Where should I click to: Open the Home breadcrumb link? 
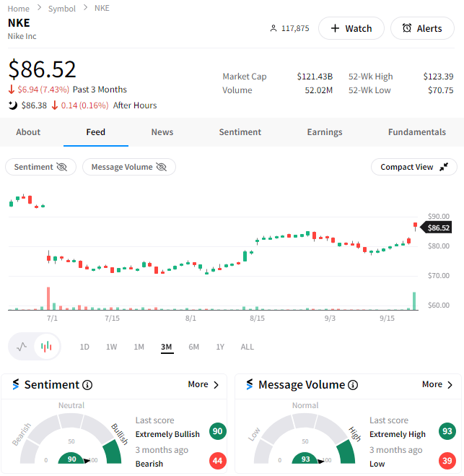19,9
